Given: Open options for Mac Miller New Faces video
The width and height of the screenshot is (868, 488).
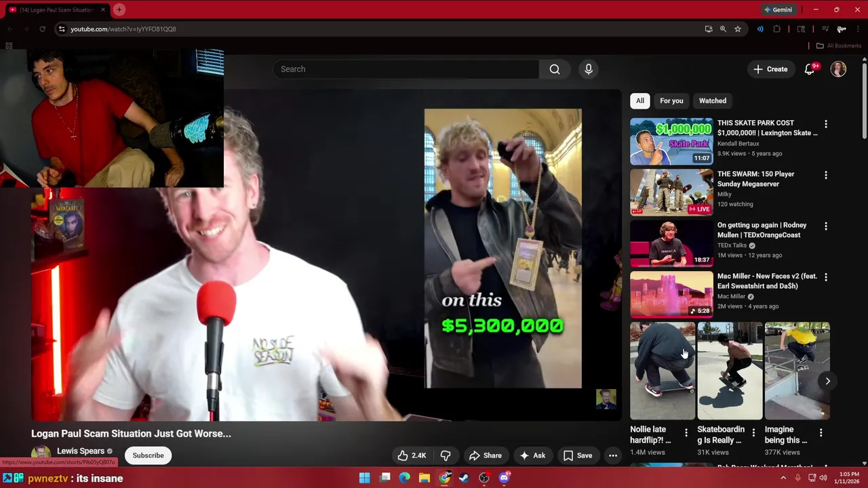Looking at the screenshot, I should pyautogui.click(x=825, y=277).
